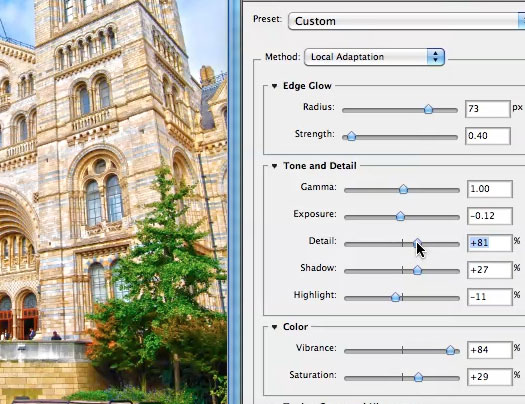Click the Shadow value field showing +27
The height and width of the screenshot is (404, 525).
(490, 270)
